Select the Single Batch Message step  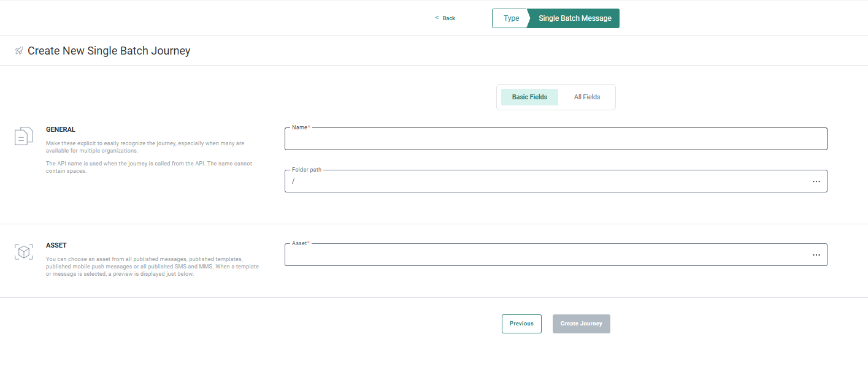click(575, 18)
